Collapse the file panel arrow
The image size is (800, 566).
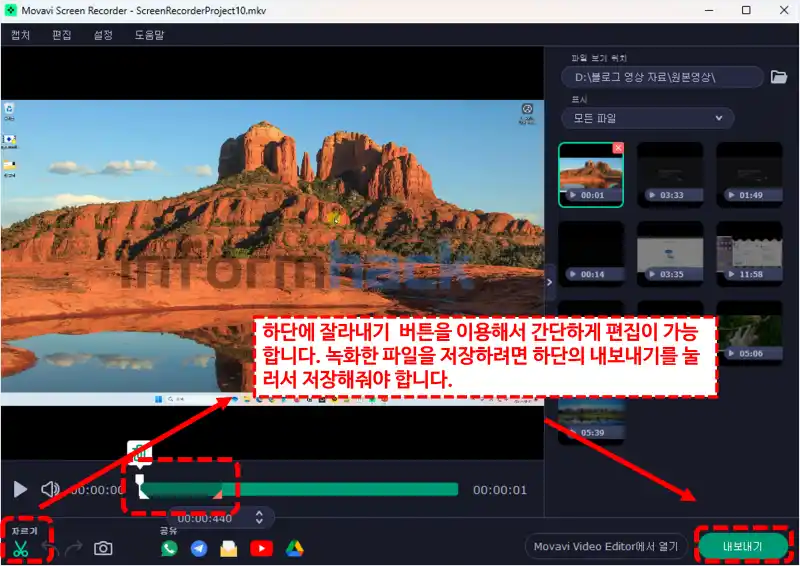549,282
